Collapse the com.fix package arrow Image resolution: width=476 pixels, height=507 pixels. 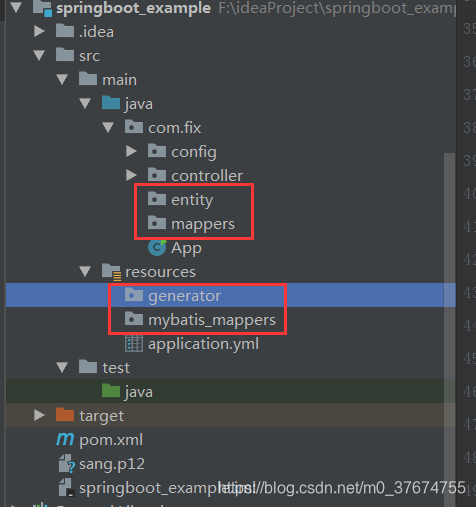point(108,127)
